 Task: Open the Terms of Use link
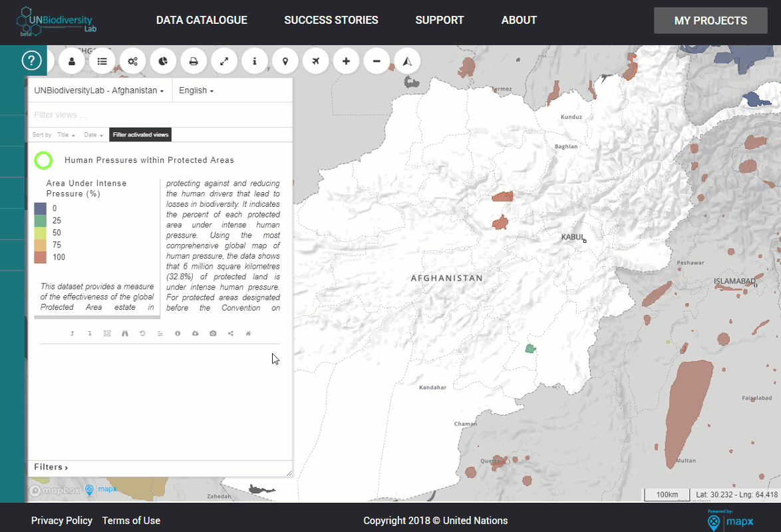click(x=132, y=521)
